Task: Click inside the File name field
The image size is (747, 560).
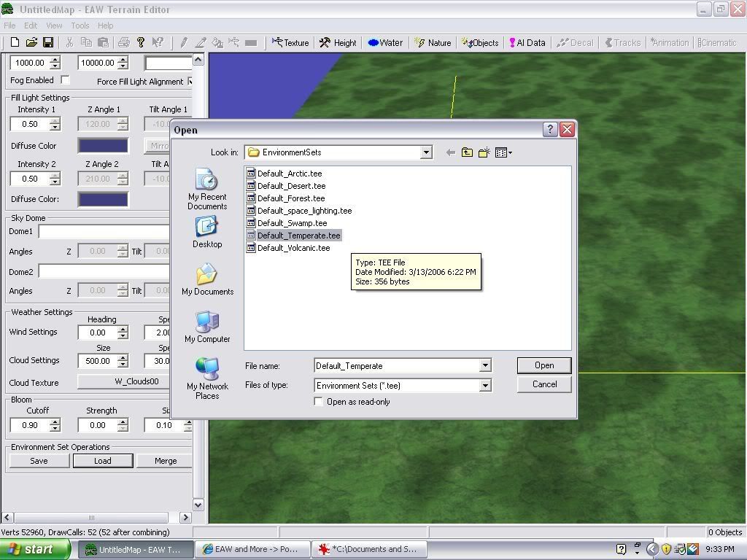Action: pyautogui.click(x=398, y=366)
